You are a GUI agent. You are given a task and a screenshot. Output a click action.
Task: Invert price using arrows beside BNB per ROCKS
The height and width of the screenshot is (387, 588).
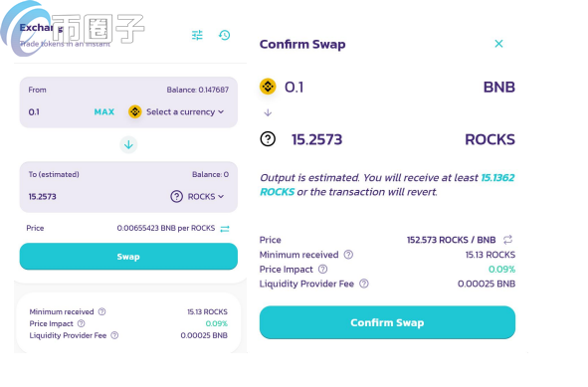[x=225, y=229]
